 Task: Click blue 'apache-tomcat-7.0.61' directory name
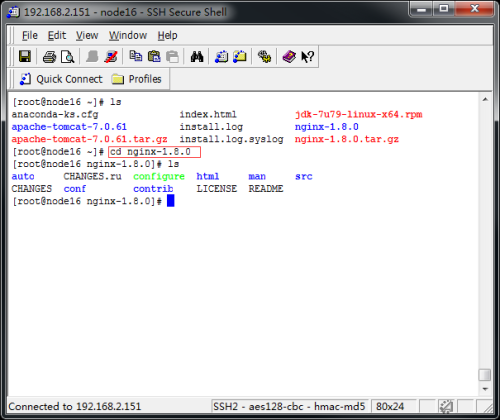click(x=69, y=127)
